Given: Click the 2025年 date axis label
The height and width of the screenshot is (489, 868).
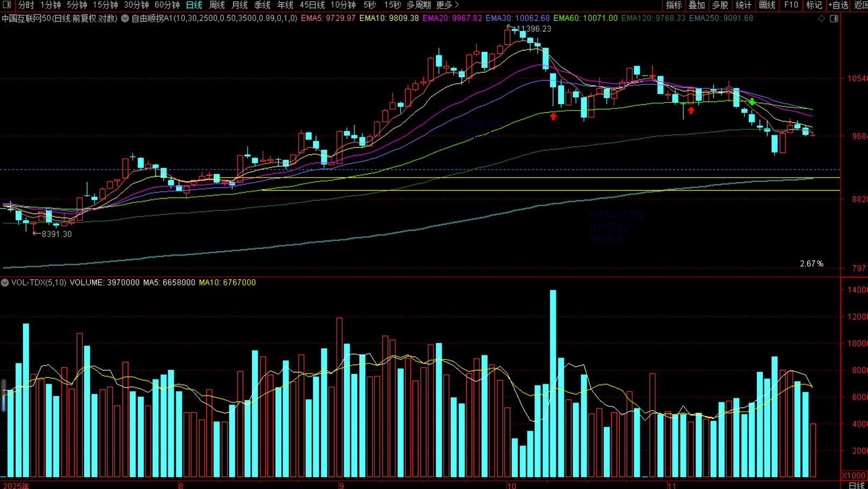Looking at the screenshot, I should 16,485.
